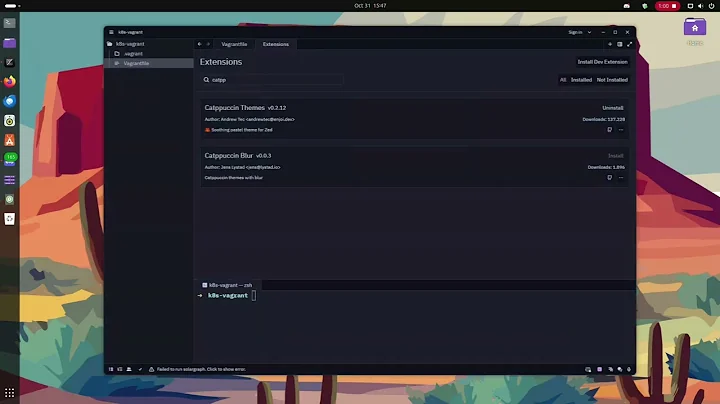Click the Catppuccin Themes title
Image resolution: width=720 pixels, height=404 pixels.
(235, 108)
